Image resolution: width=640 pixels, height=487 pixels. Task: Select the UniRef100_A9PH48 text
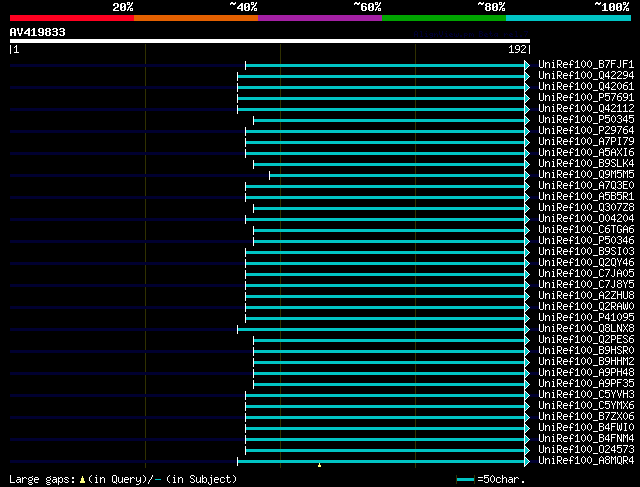coord(586,373)
